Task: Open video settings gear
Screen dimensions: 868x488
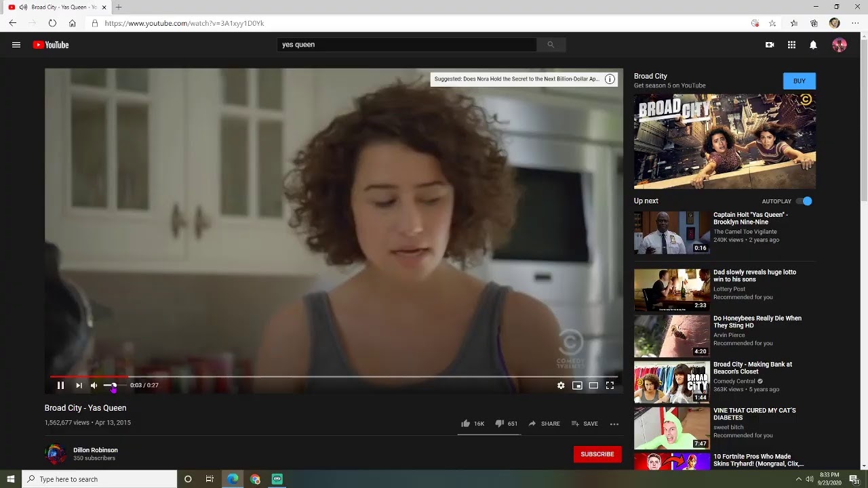Action: click(561, 385)
